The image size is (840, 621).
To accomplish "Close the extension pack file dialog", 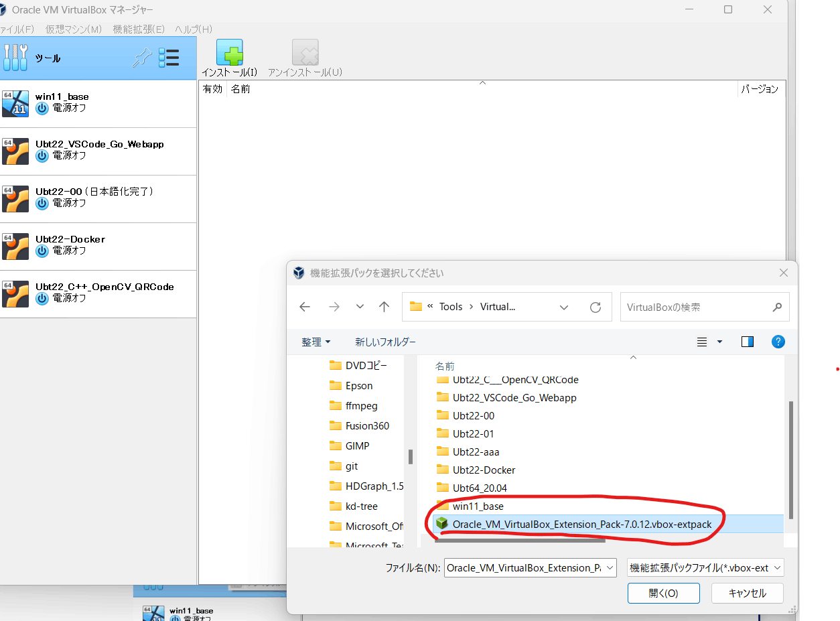I will (x=783, y=273).
